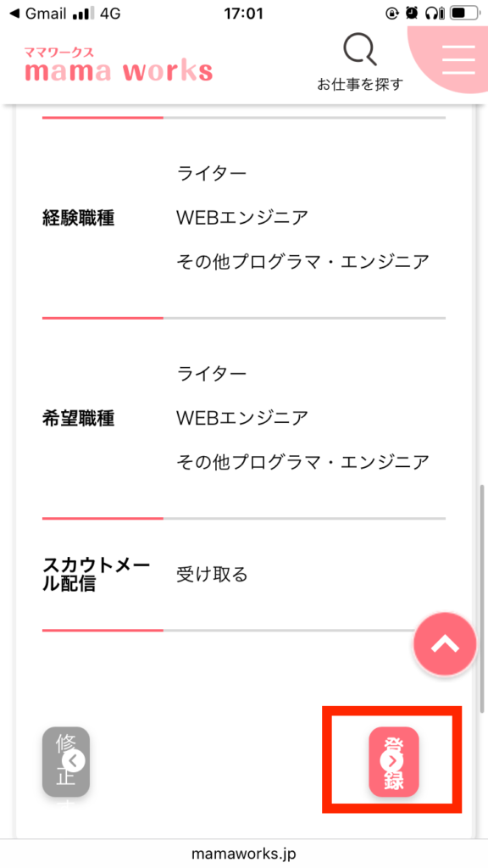Click the page vertical scrollbar
The height and width of the screenshot is (868, 488).
[x=481, y=598]
